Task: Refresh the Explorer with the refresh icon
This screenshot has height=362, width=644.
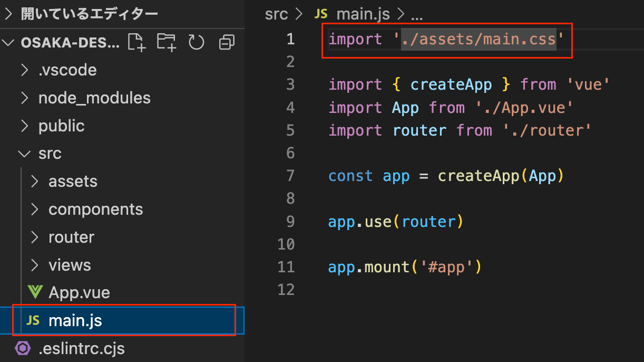Action: click(196, 42)
